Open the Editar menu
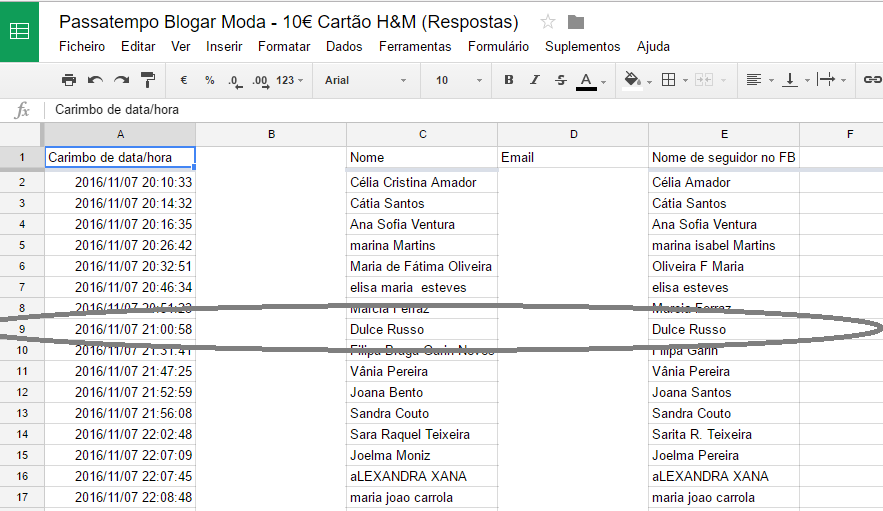 [x=138, y=47]
